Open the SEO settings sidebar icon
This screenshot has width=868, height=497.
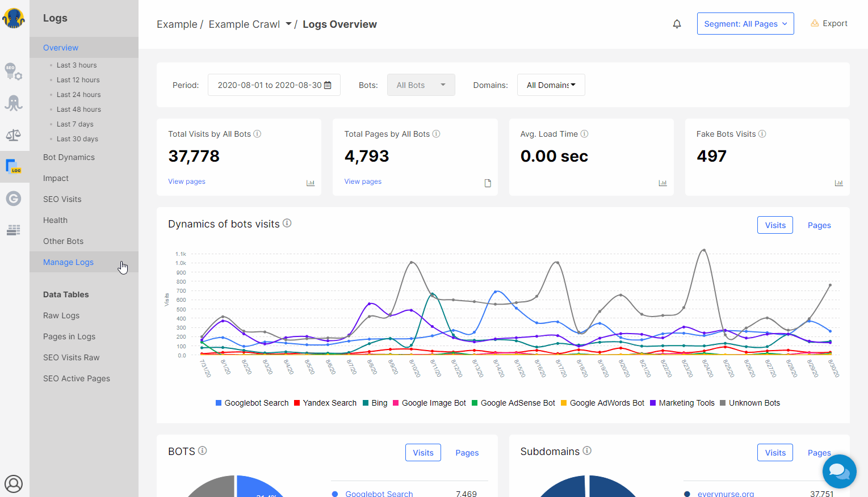(x=14, y=71)
